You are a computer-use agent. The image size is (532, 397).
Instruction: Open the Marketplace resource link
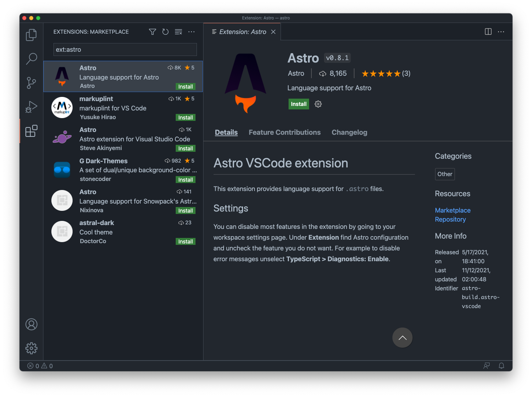452,210
